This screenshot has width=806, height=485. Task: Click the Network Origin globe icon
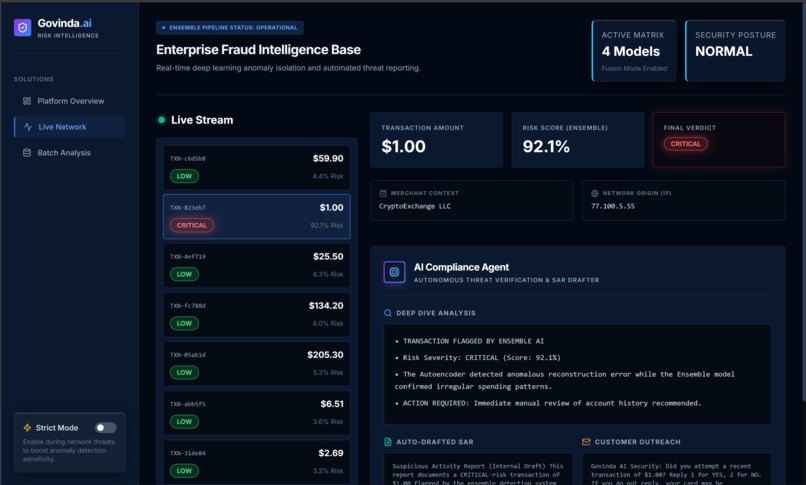[595, 193]
